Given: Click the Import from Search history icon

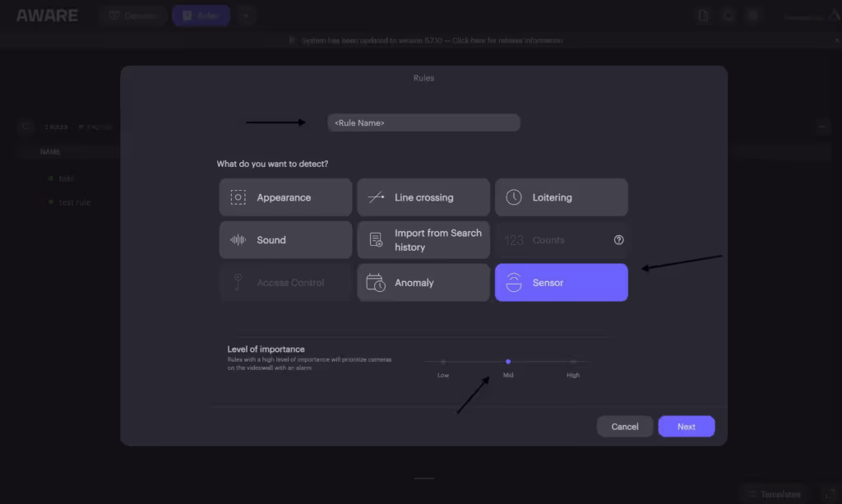Looking at the screenshot, I should [376, 240].
